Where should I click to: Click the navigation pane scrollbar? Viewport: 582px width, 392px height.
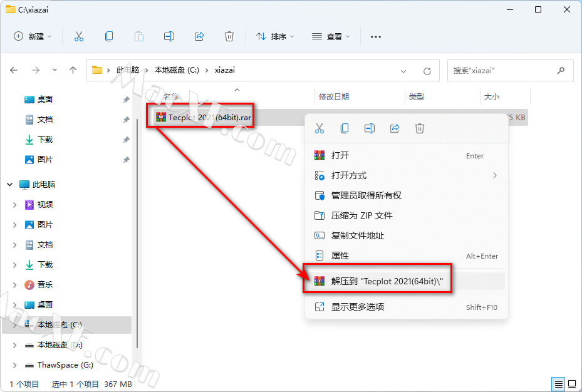[137, 234]
